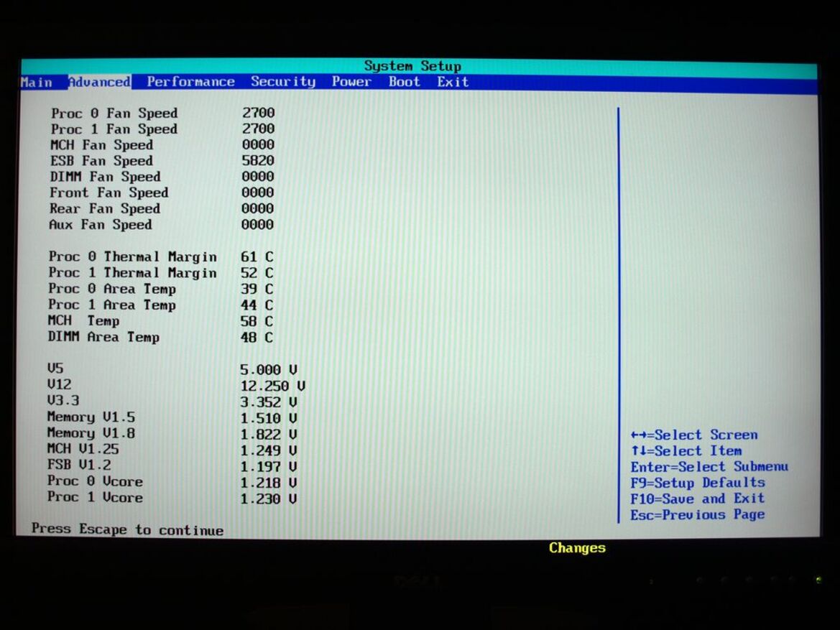Select the V5 voltage label

[55, 368]
